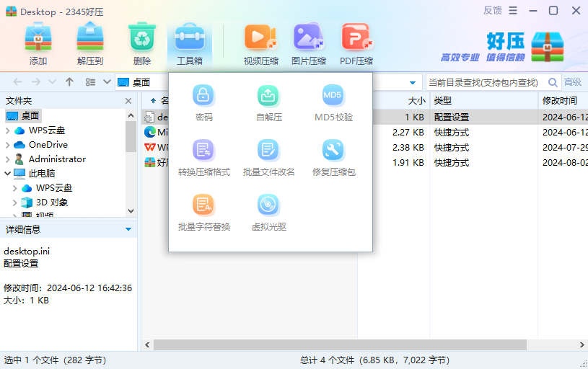The width and height of the screenshot is (588, 369).
Task: Open the 工具箱 toolbox icon
Action: point(190,37)
